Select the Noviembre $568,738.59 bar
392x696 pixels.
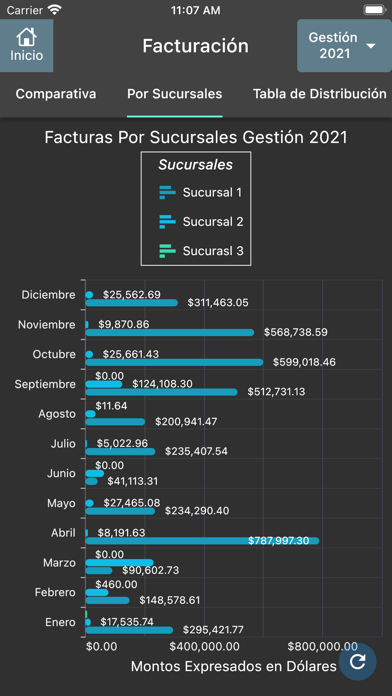[x=170, y=332]
